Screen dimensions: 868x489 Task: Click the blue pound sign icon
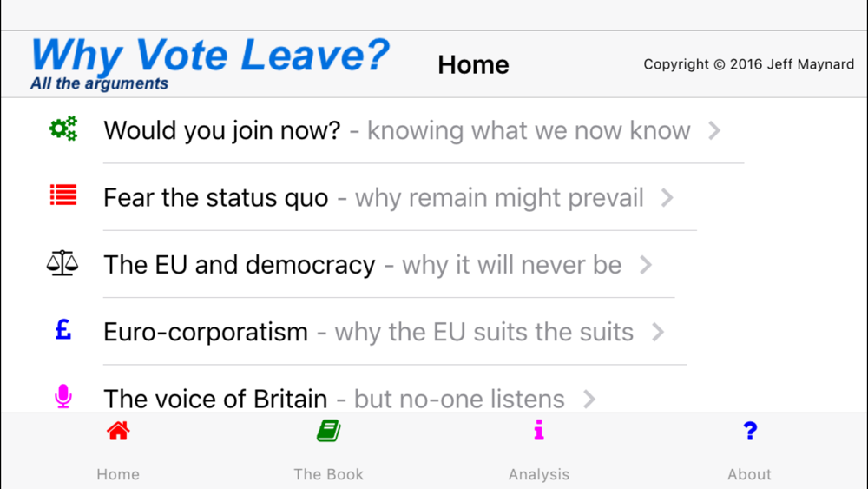click(x=63, y=329)
